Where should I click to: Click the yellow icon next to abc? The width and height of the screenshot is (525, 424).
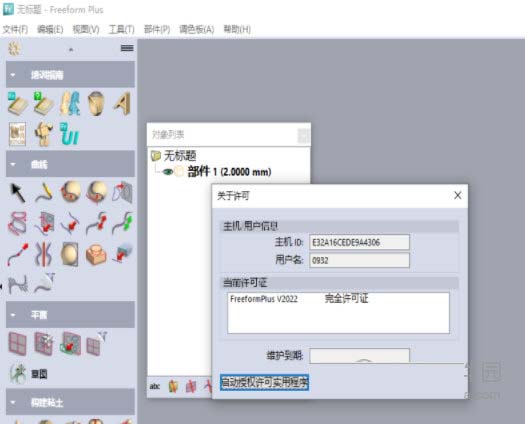pyautogui.click(x=173, y=386)
